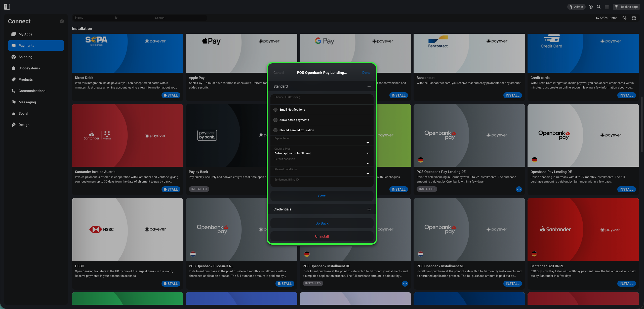
Task: Open the Santander B2B BNPL thumbnail
Action: 583,229
